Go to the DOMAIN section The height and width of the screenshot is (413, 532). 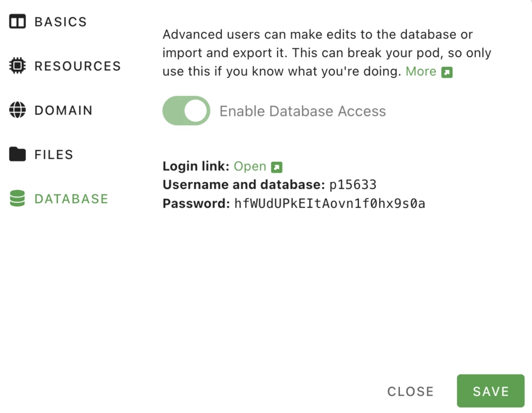click(x=63, y=110)
